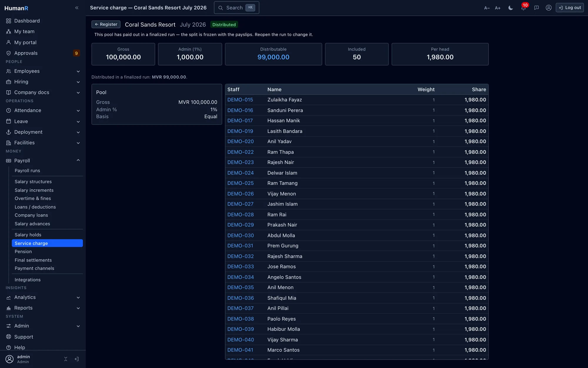588x368 pixels.
Task: Expand the Admin section chevron
Action: pyautogui.click(x=78, y=326)
